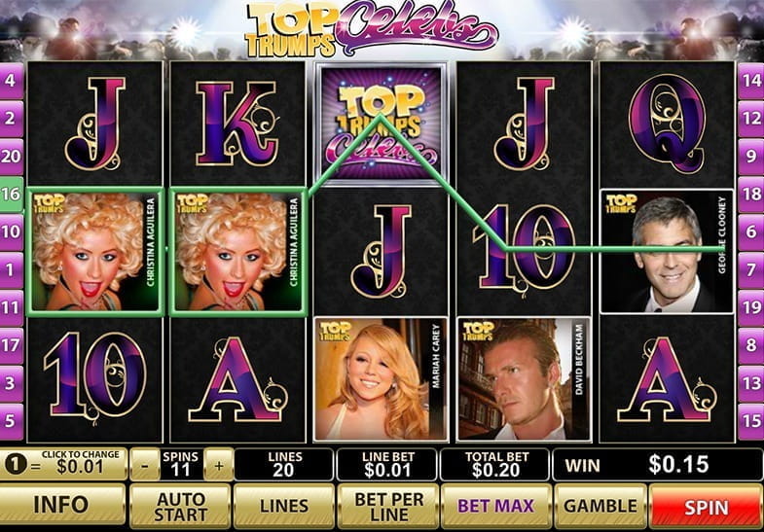Select the BET MAX button
This screenshot has height=532, width=764.
(x=495, y=506)
